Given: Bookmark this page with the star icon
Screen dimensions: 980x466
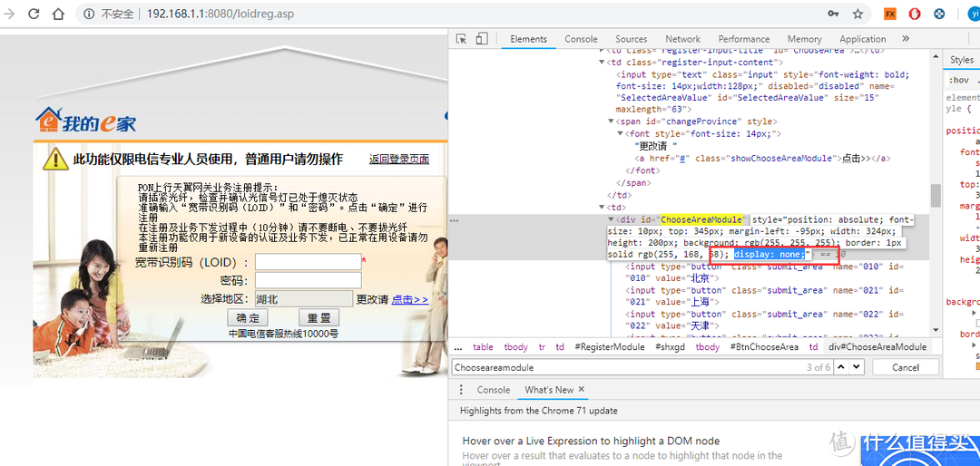Looking at the screenshot, I should point(857,14).
